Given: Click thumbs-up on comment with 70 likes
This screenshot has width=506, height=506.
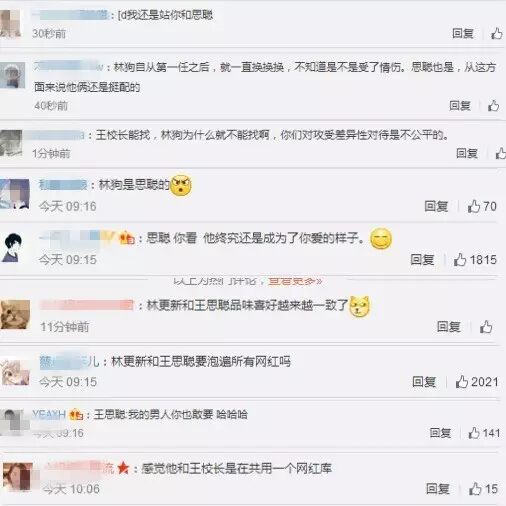Looking at the screenshot, I should (x=473, y=206).
